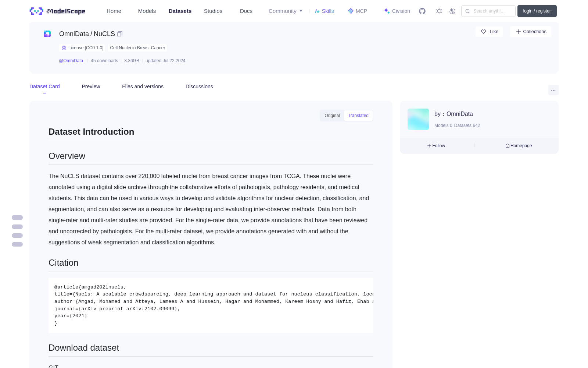This screenshot has height=368, width=588.
Task: Open the GitHub icon link
Action: 422,11
